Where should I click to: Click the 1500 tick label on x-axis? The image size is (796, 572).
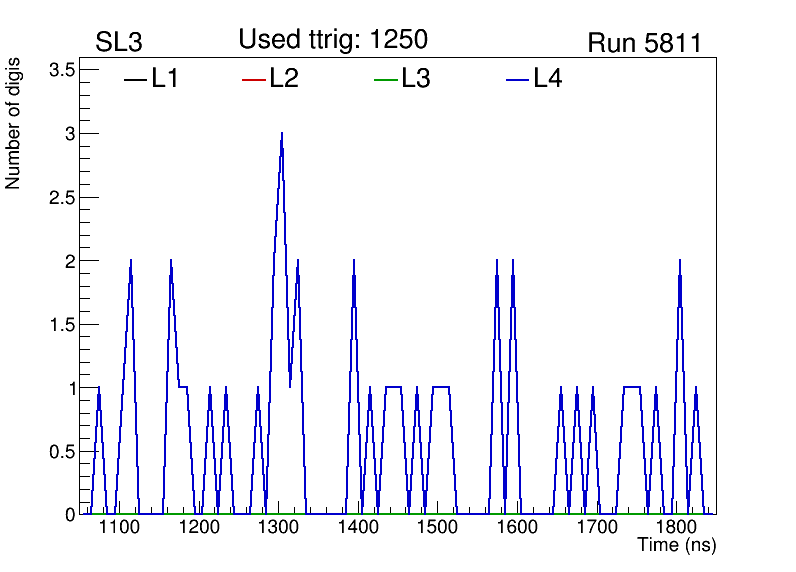(x=437, y=527)
